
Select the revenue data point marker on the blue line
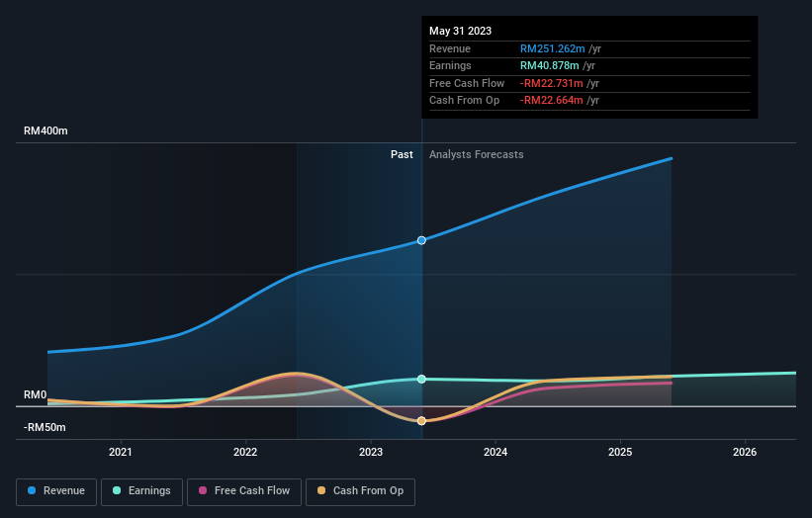point(421,240)
